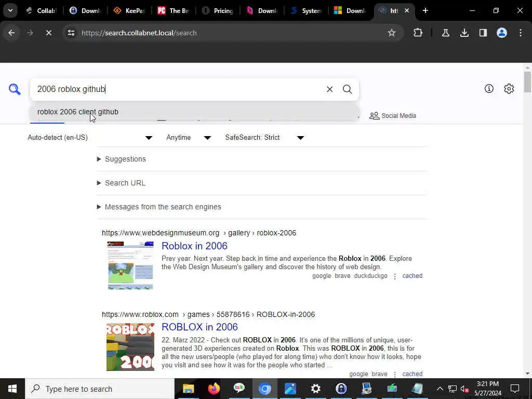Open Chrome three-dot menu
Viewport: 532px width, 399px height.
tap(521, 33)
